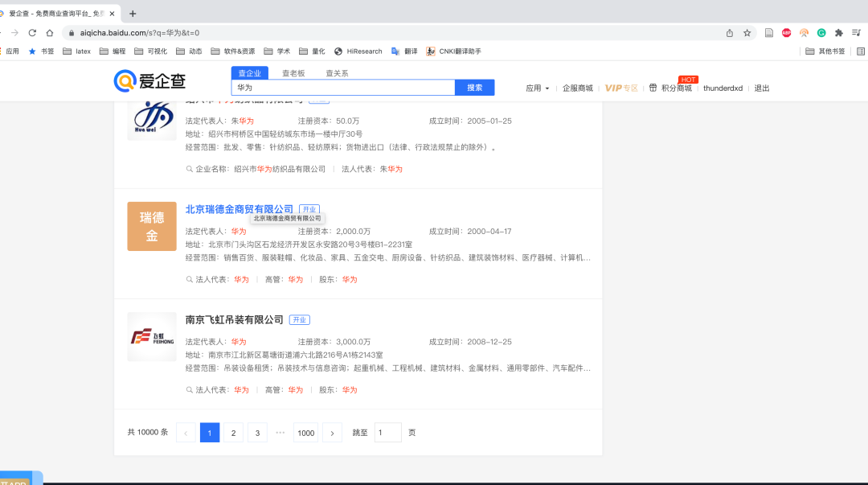Click the share icon in address bar
Viewport: 868px width, 485px height.
pos(729,33)
